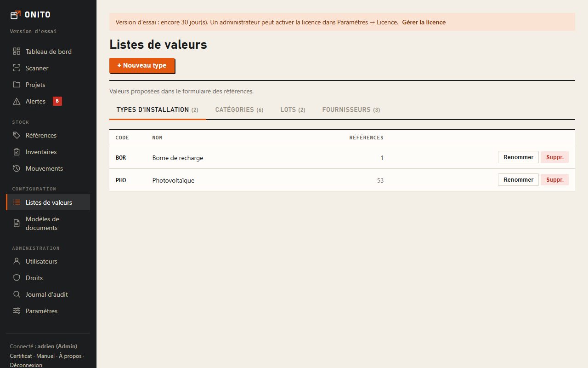Click the Version d'essai sidebar label
The width and height of the screenshot is (588, 368).
click(x=33, y=31)
